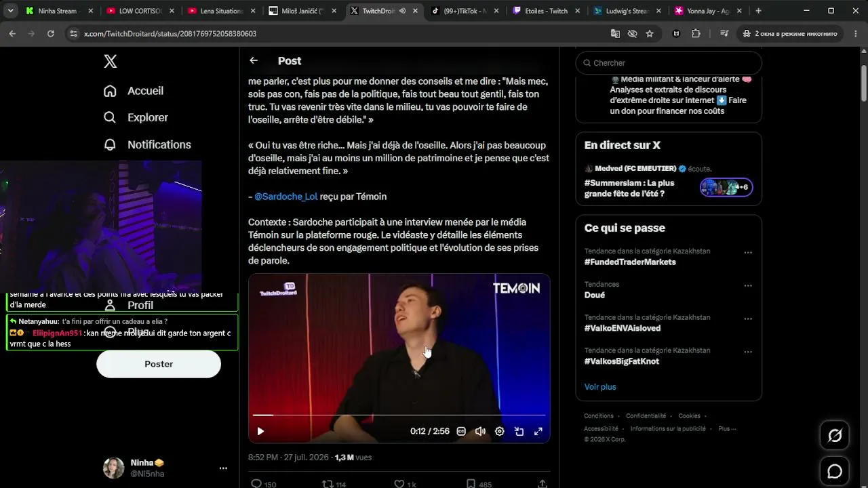The width and height of the screenshot is (868, 488).
Task: Open more options for #FundedTraderMarkets
Action: point(748,252)
